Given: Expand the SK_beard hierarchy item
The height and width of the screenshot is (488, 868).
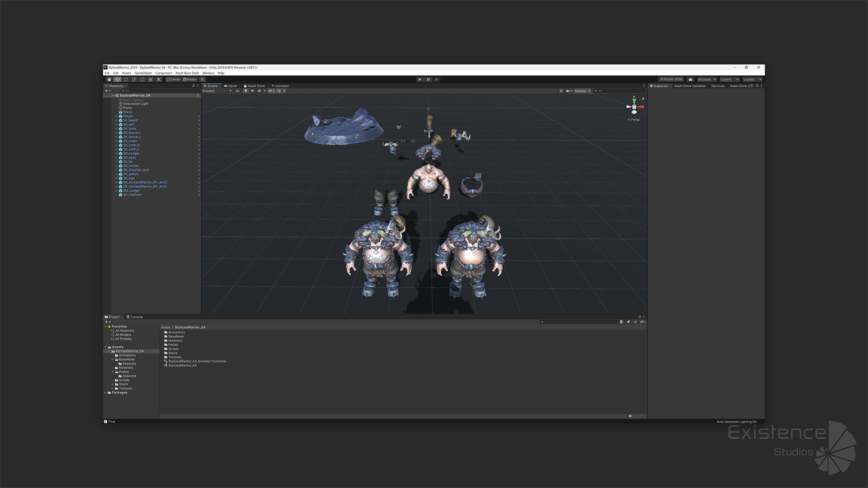Looking at the screenshot, I should click(x=117, y=121).
